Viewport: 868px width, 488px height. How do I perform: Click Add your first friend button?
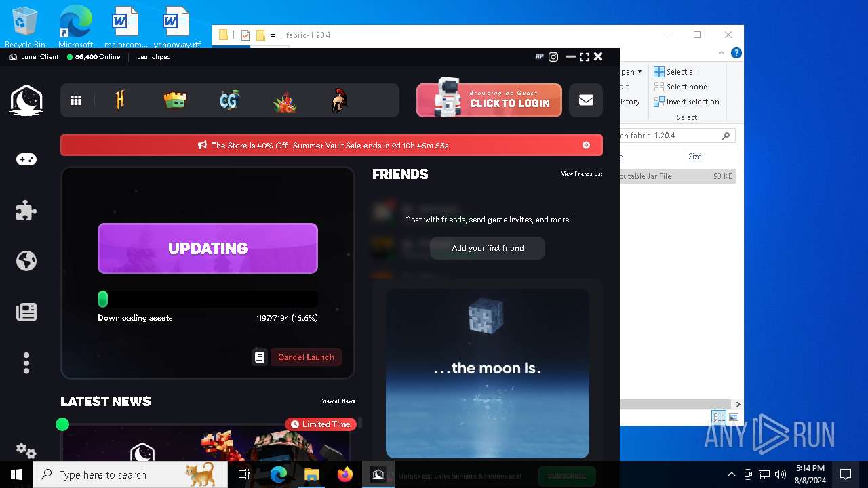pos(488,248)
